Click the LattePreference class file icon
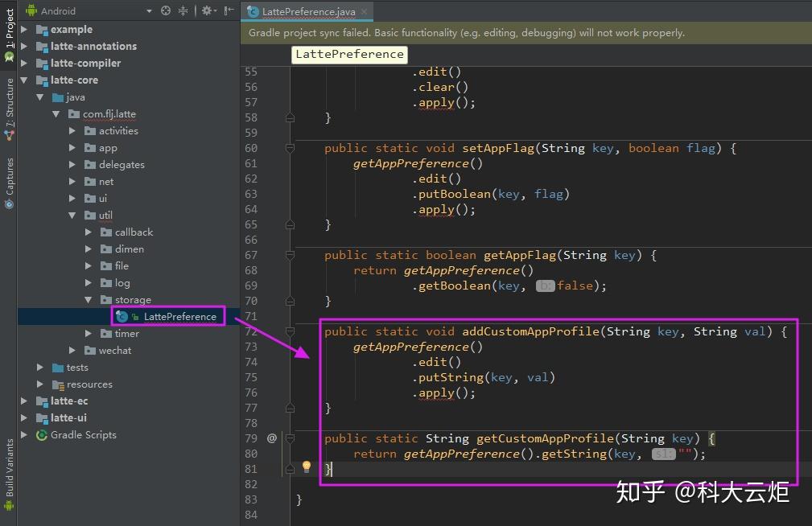812x526 pixels. [122, 316]
